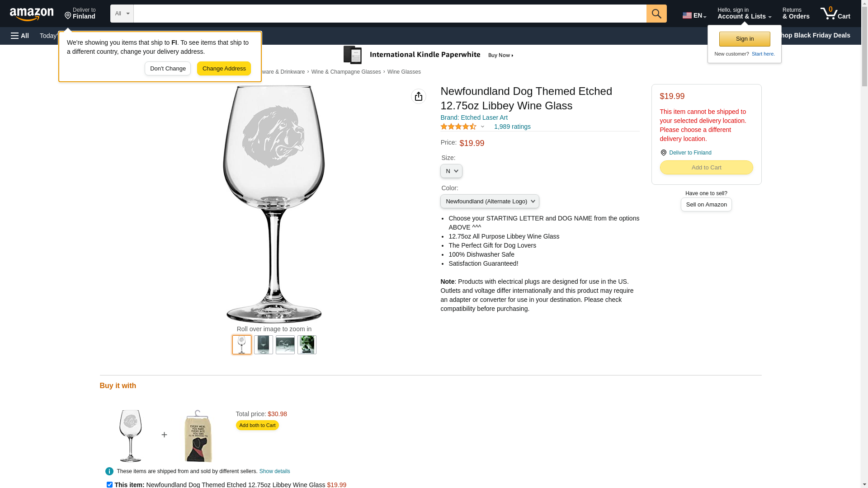Click the star rating icons
868x488 pixels.
(x=458, y=127)
